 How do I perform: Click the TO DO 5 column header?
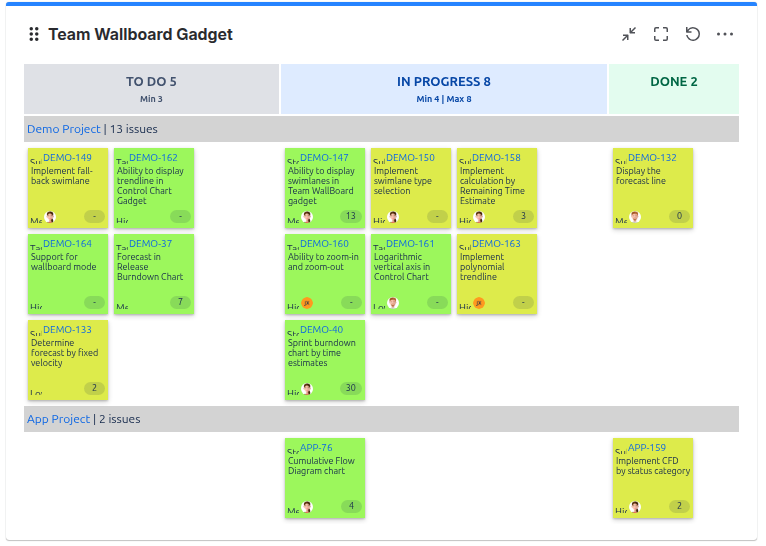click(x=151, y=89)
